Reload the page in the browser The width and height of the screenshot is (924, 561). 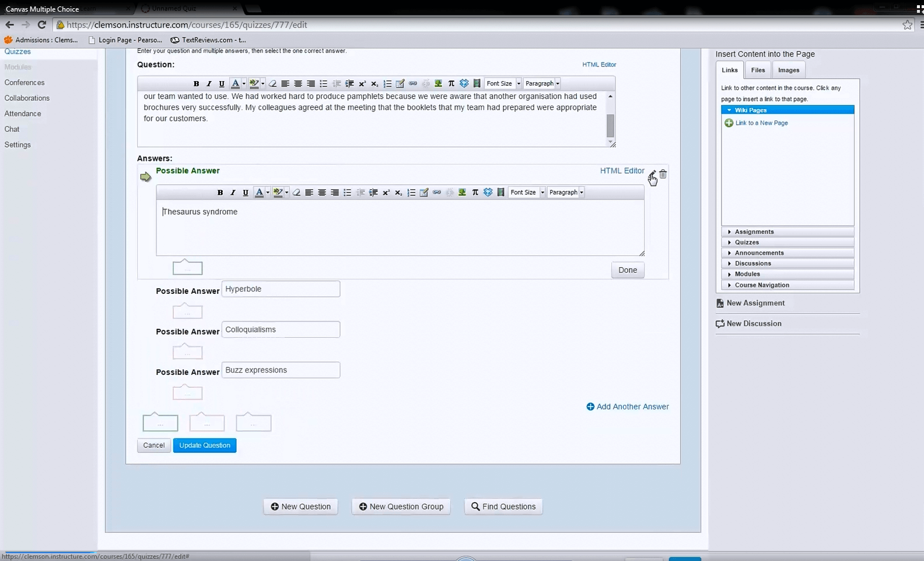click(x=42, y=24)
